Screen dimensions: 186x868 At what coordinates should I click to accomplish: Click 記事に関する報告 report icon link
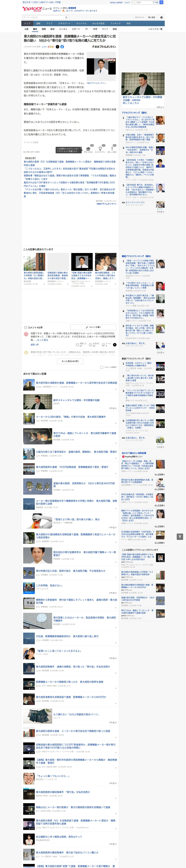(x=32, y=152)
